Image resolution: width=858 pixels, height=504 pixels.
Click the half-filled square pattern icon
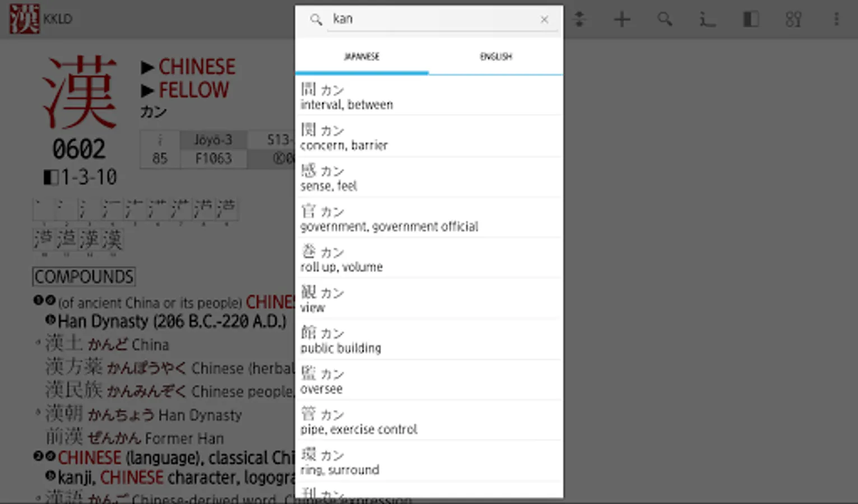pos(751,20)
